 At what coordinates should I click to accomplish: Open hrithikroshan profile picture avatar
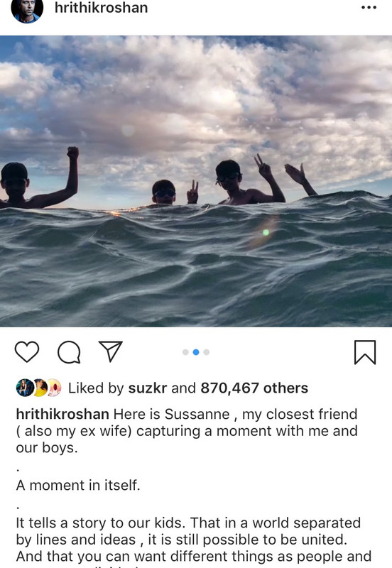pos(27,9)
